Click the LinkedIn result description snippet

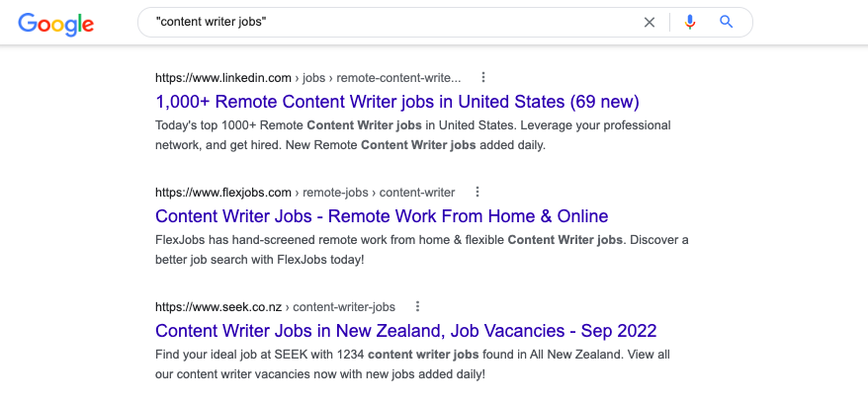[412, 135]
